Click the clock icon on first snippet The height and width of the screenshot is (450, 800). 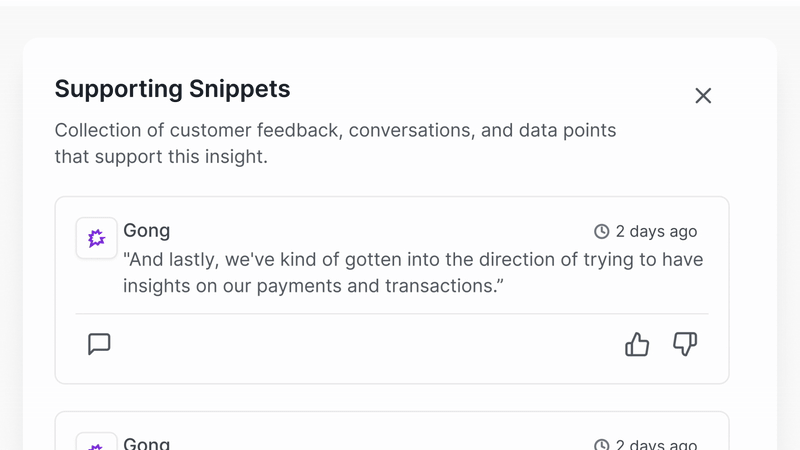pos(602,232)
